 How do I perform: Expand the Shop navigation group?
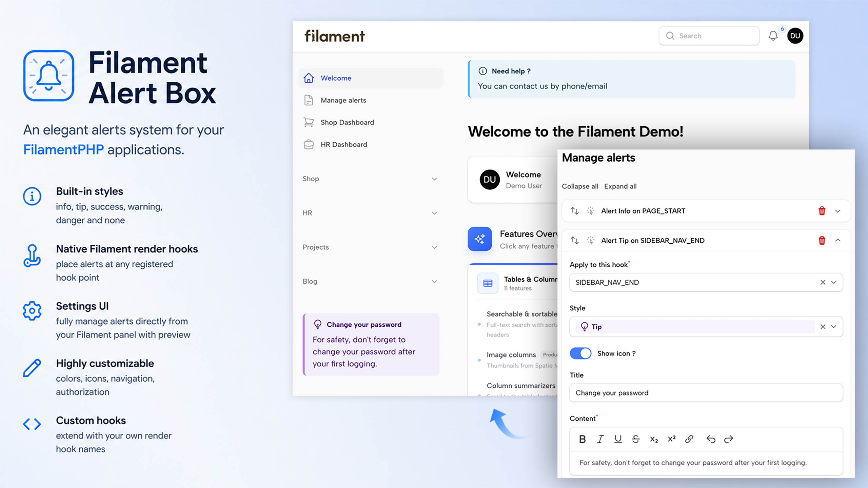coord(434,179)
